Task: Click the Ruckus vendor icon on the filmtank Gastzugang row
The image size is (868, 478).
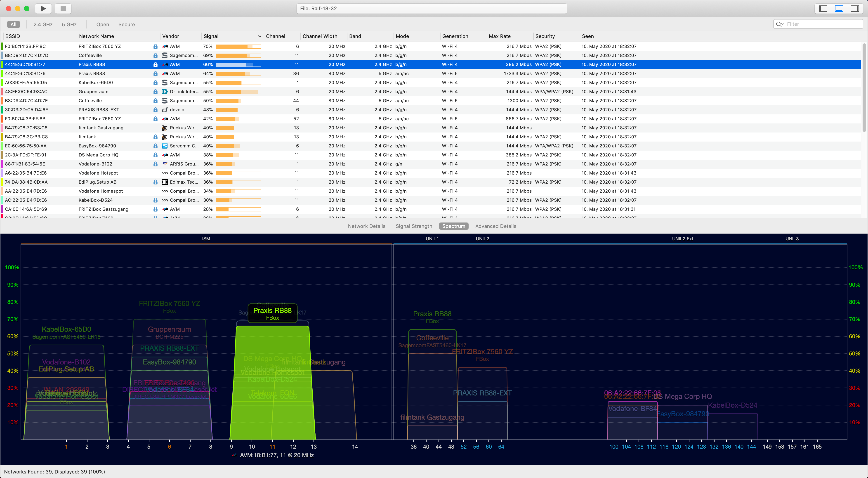Action: [165, 128]
